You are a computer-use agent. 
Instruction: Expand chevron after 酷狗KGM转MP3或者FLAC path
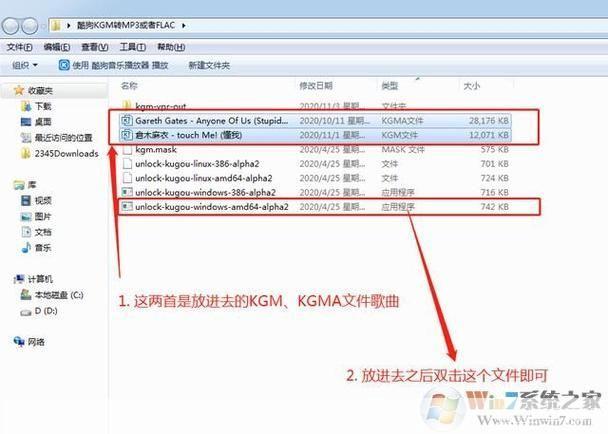click(x=183, y=26)
